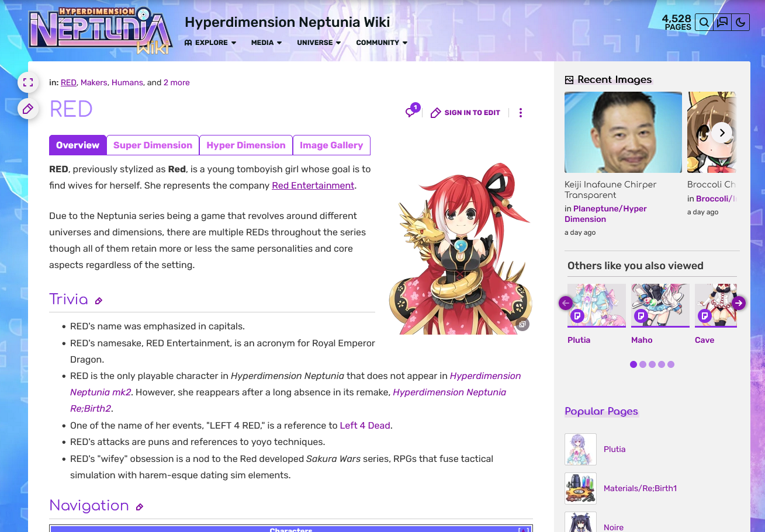Click the Materials/Re;Birth1 thumbnail image

point(580,488)
